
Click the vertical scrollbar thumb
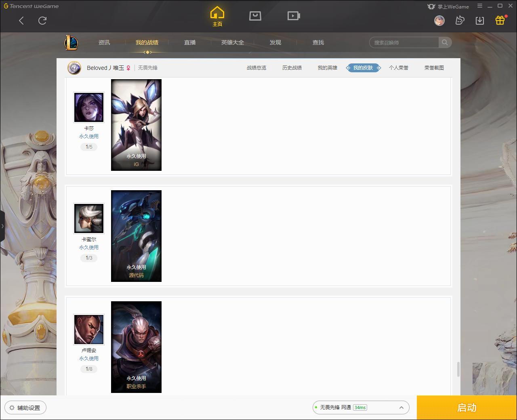point(458,370)
